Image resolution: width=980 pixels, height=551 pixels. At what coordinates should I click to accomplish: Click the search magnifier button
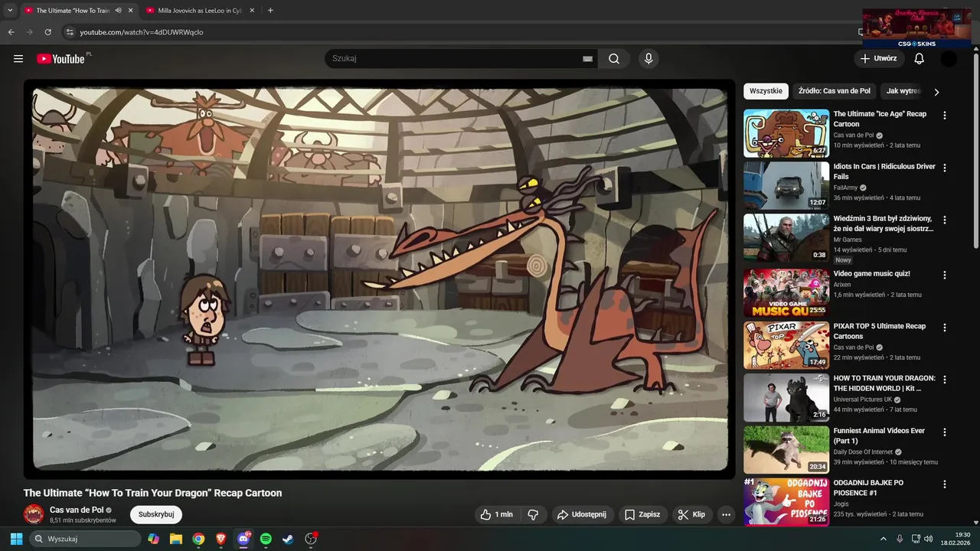pyautogui.click(x=614, y=59)
